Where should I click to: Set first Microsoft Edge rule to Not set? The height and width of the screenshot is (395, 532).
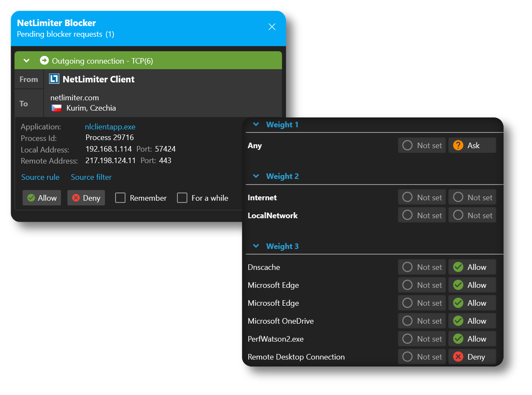tap(422, 285)
